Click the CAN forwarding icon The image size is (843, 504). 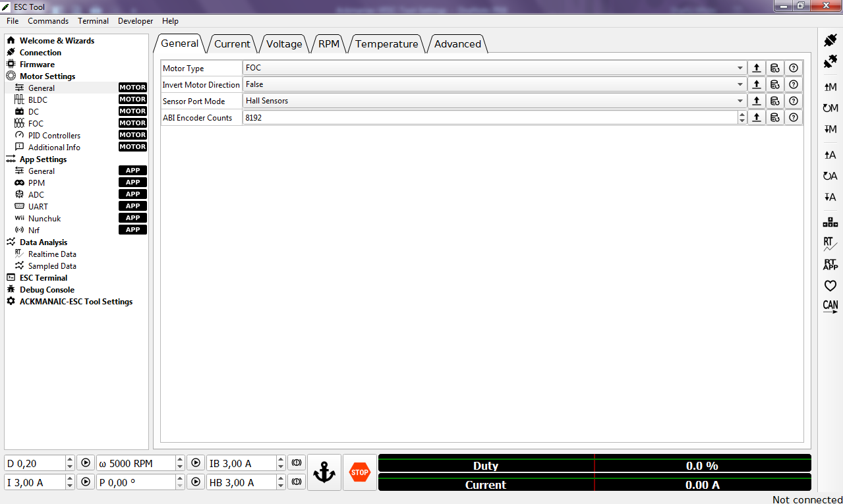[830, 306]
